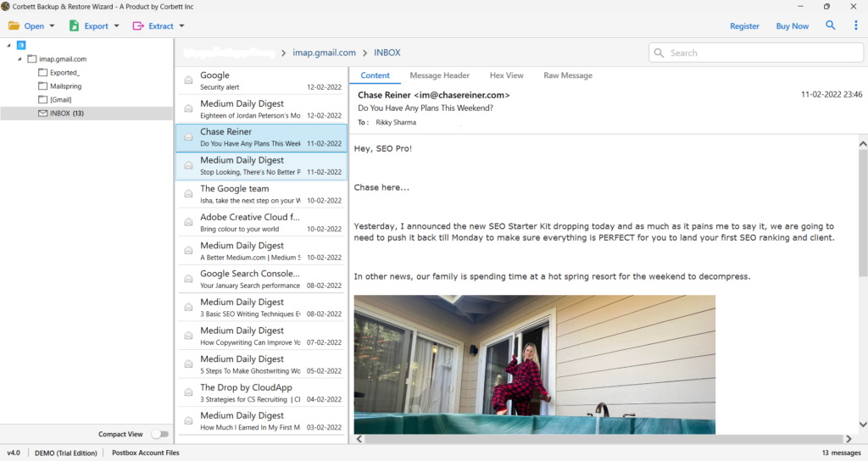The image size is (868, 461).
Task: Click INBOX in the breadcrumb path
Action: click(387, 53)
